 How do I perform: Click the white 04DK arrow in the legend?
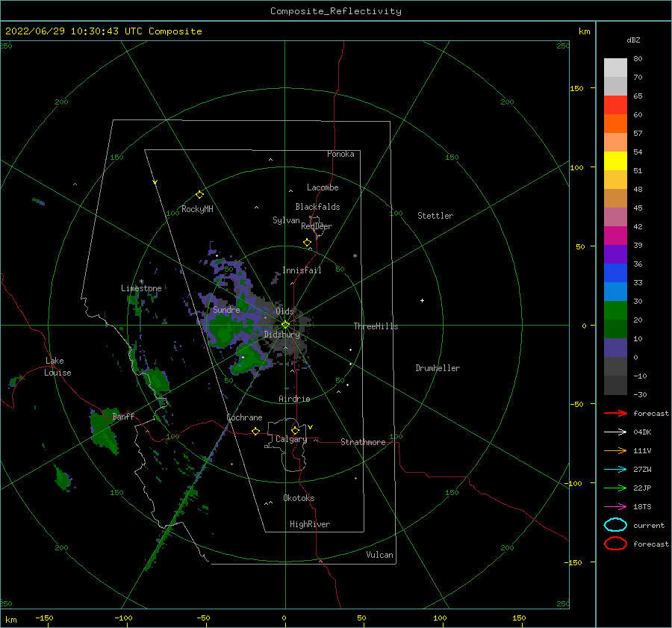click(x=615, y=432)
